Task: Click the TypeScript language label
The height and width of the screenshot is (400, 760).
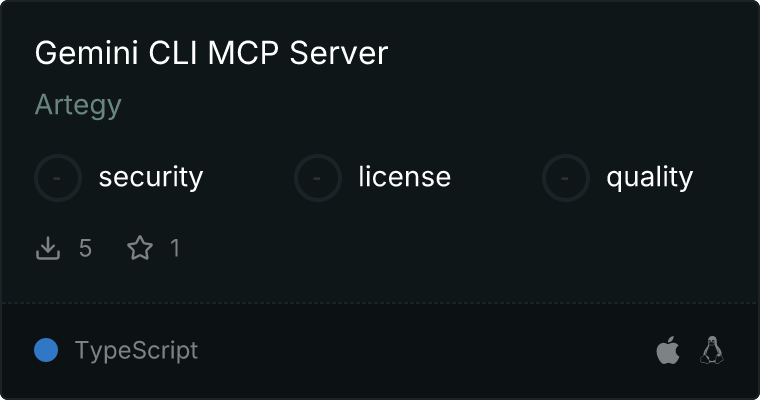Action: 136,351
